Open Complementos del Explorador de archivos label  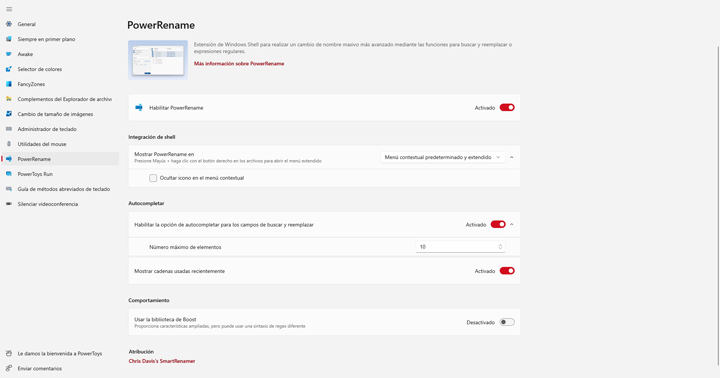(64, 99)
